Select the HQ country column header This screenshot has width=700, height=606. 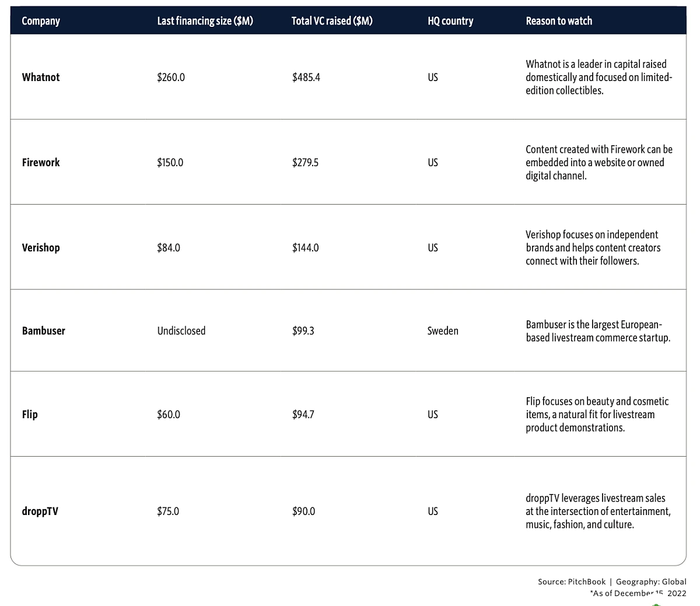pyautogui.click(x=450, y=21)
